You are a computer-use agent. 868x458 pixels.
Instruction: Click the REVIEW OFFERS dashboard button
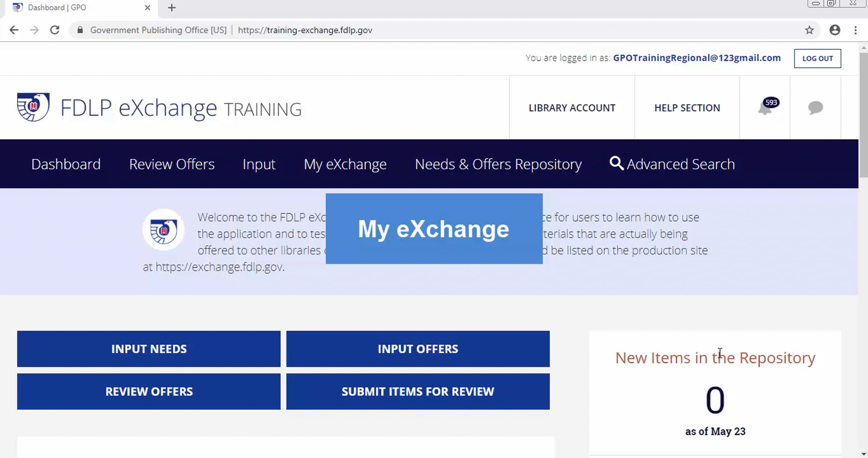(149, 391)
